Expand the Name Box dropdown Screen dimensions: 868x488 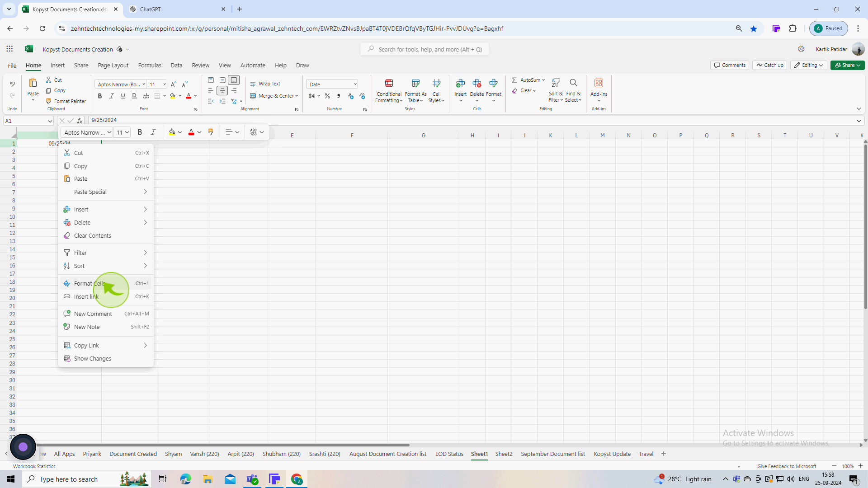(x=50, y=121)
